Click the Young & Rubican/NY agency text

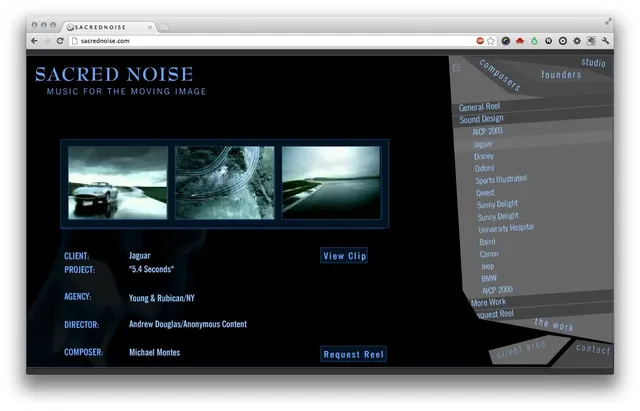(162, 298)
